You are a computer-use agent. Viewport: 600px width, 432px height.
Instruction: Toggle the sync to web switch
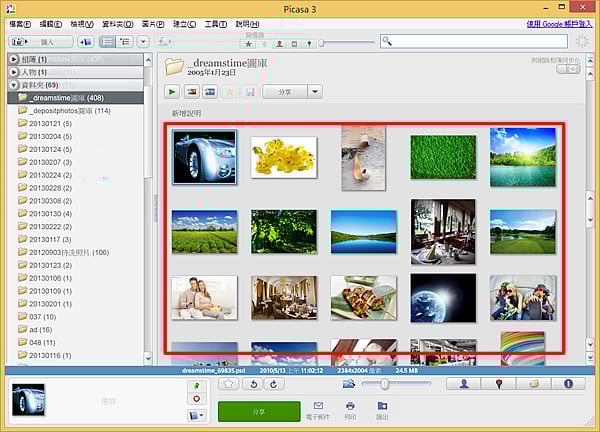tap(567, 69)
